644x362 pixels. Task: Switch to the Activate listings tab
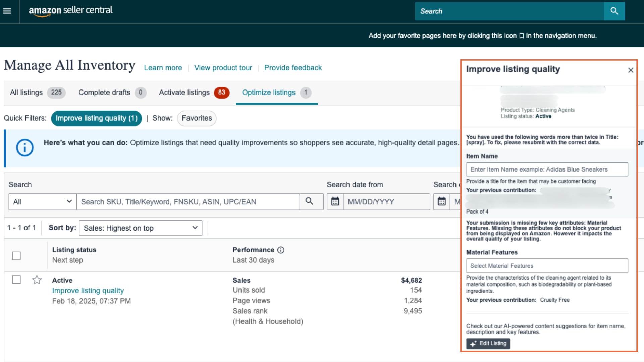click(184, 93)
